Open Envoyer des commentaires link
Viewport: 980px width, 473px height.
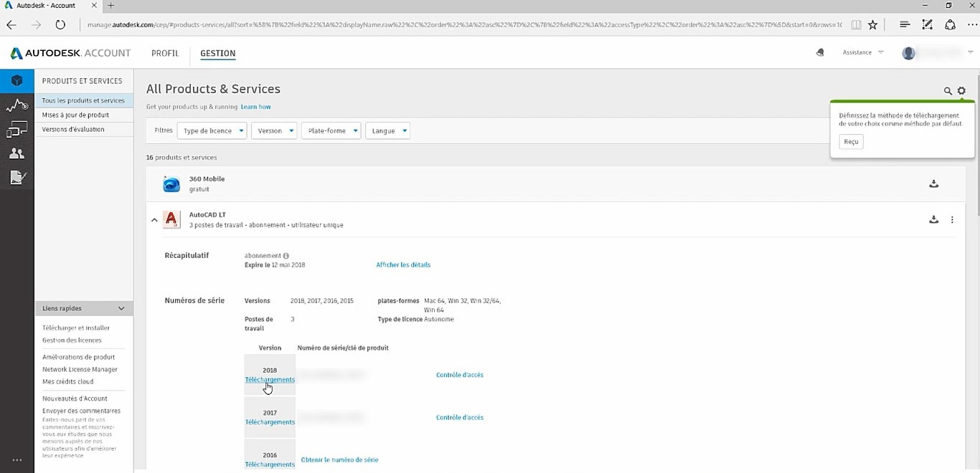[x=81, y=411]
